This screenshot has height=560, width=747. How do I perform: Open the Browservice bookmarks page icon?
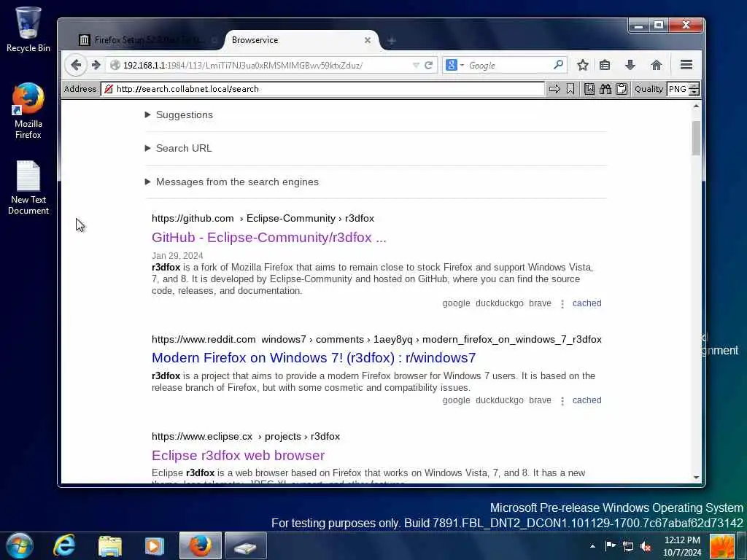[x=589, y=89]
